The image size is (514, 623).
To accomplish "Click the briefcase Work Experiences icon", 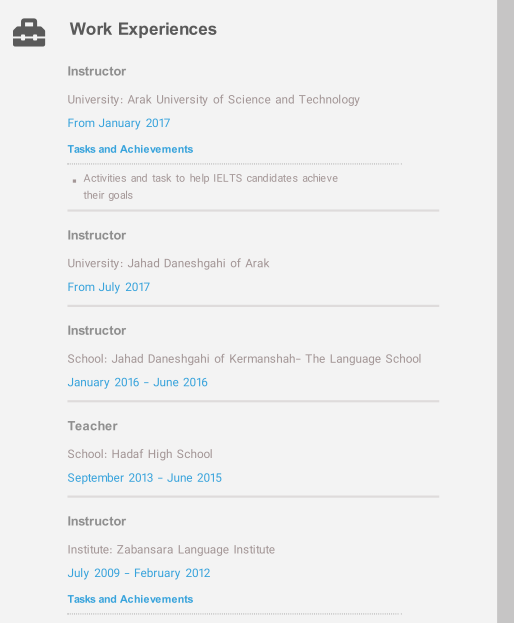I will 29,33.
